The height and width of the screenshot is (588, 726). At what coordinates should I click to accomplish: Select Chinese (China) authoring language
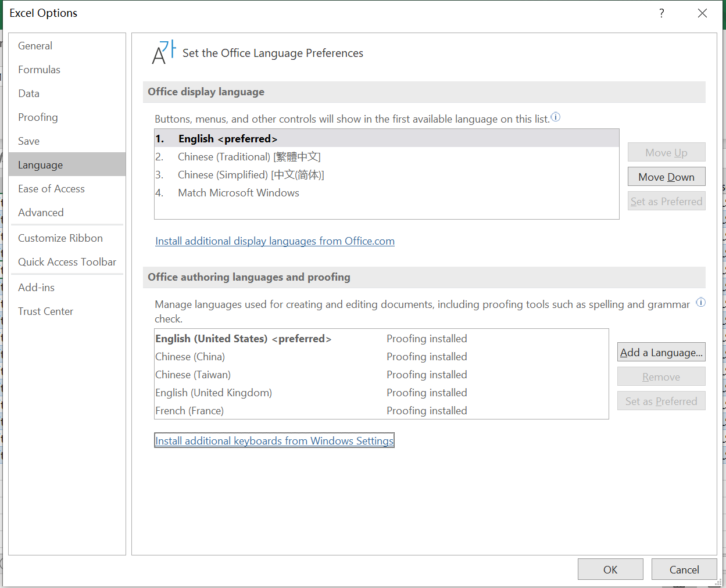tap(381, 357)
